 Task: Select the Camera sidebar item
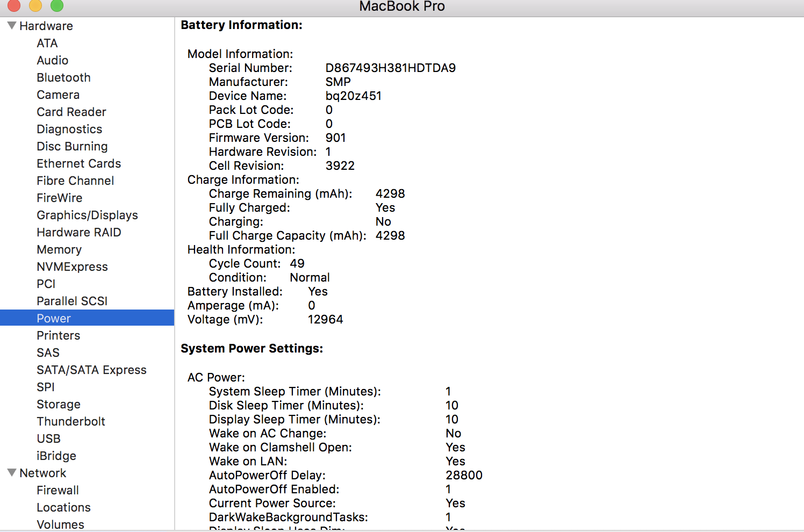point(58,95)
